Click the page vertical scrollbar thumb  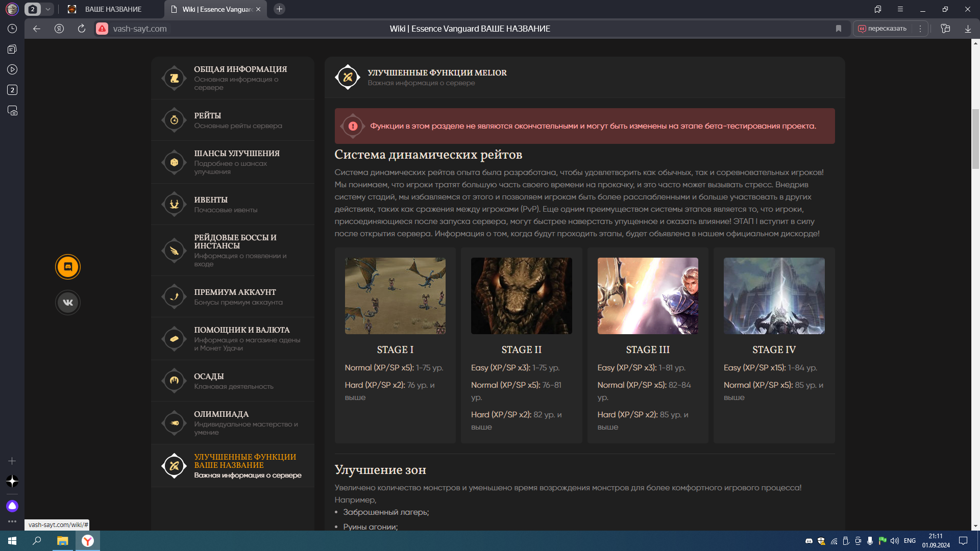975,139
